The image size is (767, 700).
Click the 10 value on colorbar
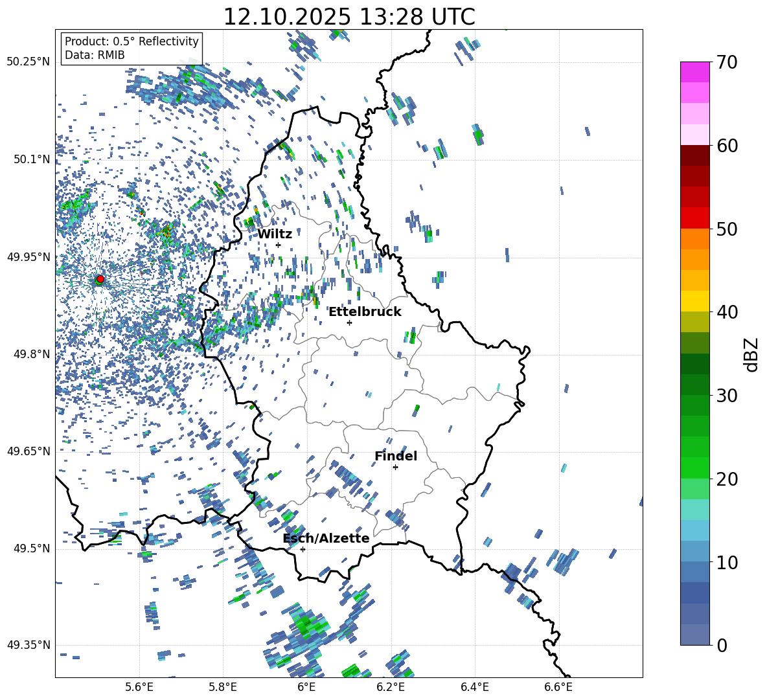coord(727,562)
